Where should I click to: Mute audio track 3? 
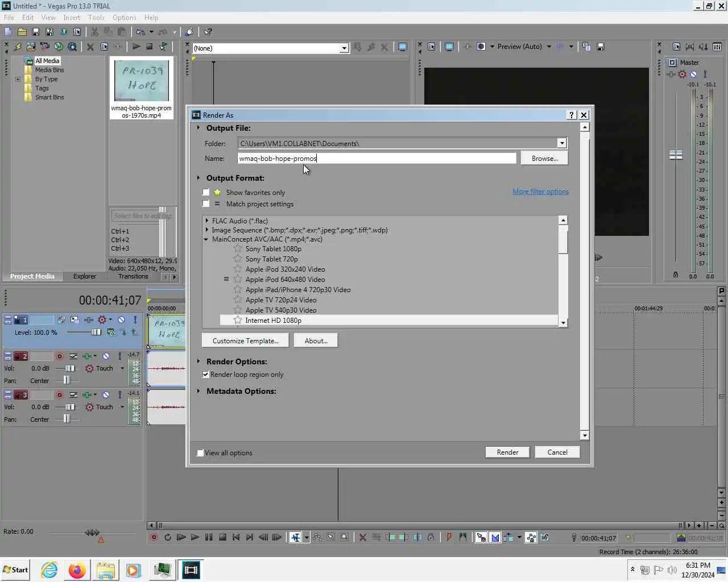tap(106, 395)
